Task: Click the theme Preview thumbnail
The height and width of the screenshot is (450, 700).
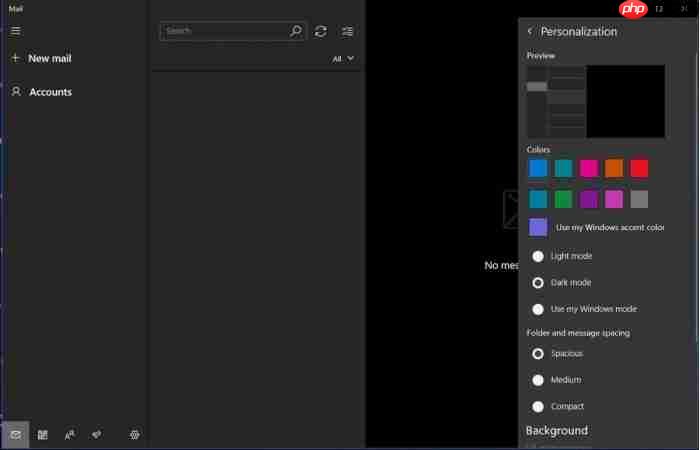Action: point(596,101)
